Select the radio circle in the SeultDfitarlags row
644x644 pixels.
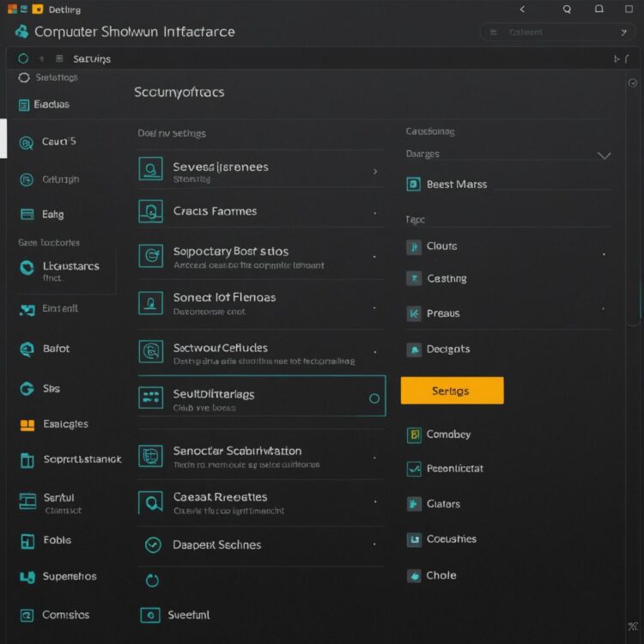coord(374,398)
